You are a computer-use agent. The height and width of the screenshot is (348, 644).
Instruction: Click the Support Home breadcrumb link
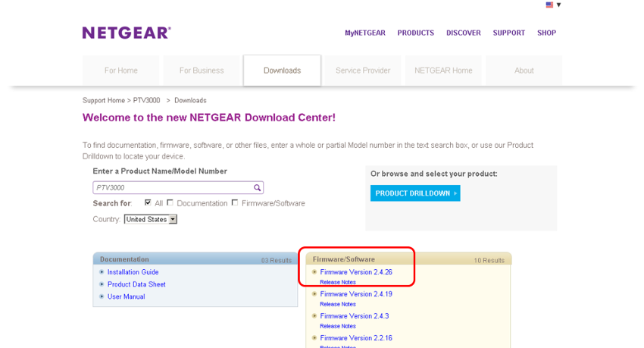click(104, 100)
